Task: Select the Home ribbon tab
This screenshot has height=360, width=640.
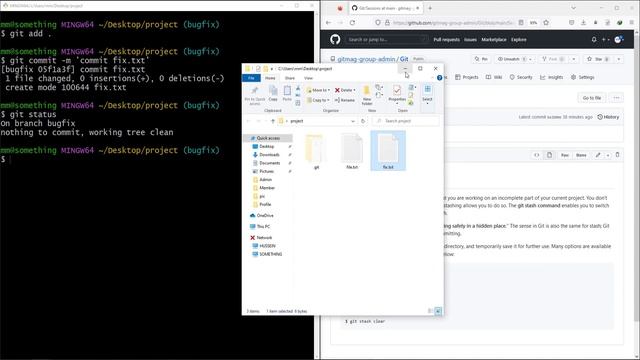Action: (x=270, y=78)
